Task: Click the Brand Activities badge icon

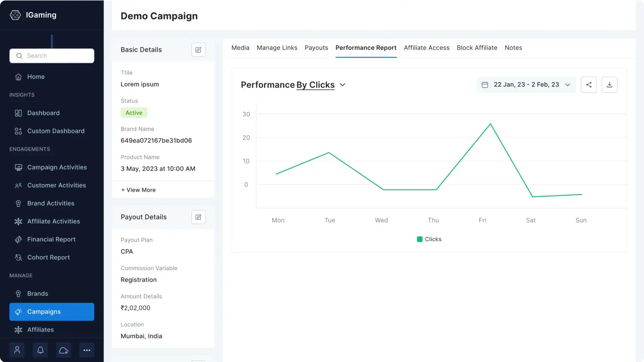Action: pos(18,203)
